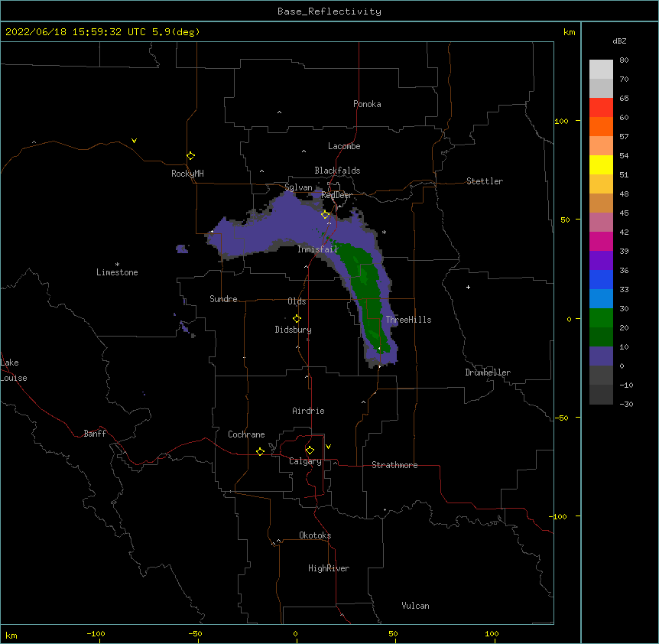Click the Olds town label
The width and height of the screenshot is (659, 644).
tap(297, 301)
